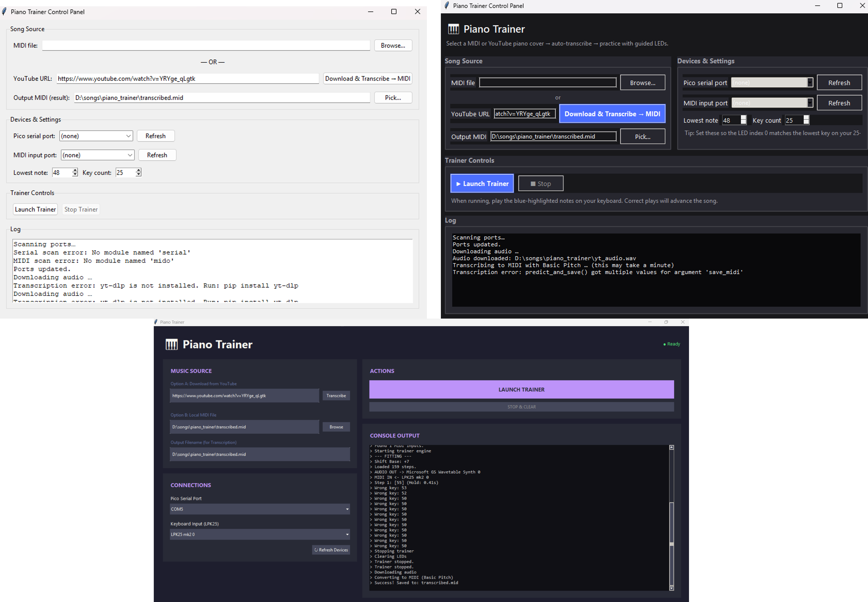Click the circular refresh arrow on Refresh Devices

click(x=316, y=550)
